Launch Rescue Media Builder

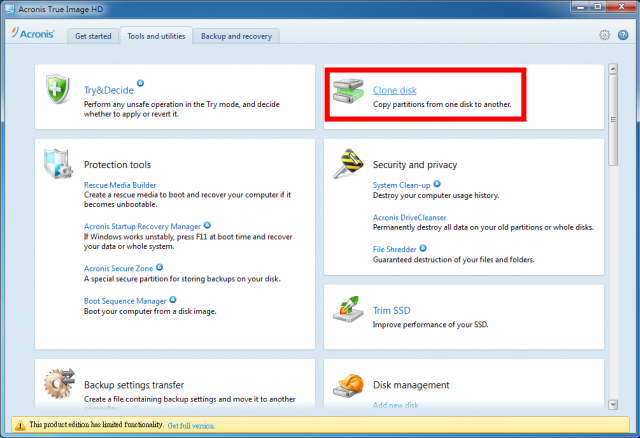tap(120, 185)
